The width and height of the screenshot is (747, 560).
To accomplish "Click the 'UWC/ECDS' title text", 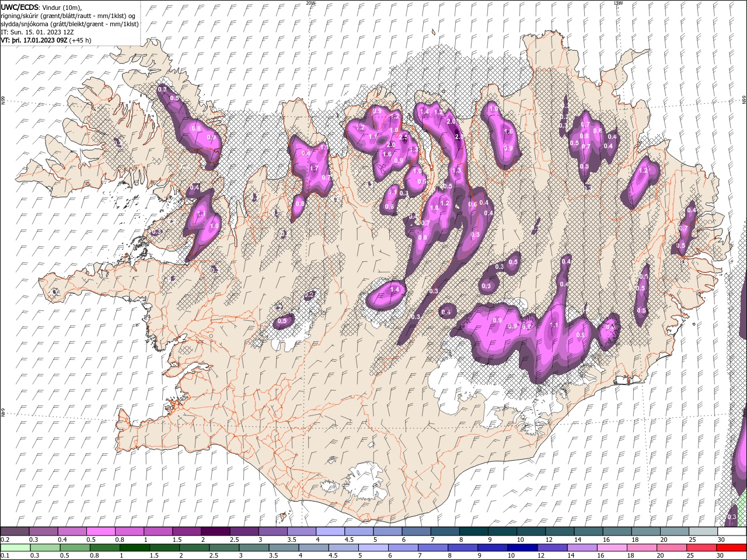I will click(19, 7).
